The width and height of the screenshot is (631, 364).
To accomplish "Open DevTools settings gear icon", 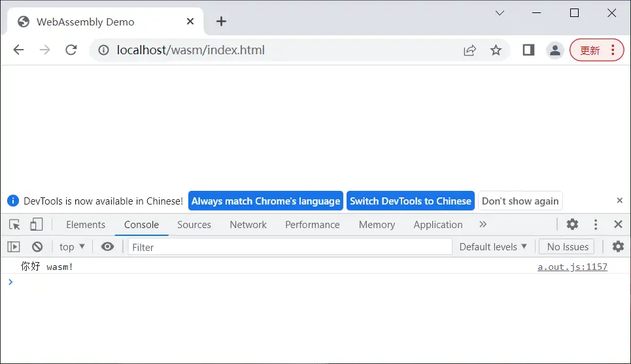I will click(x=572, y=225).
